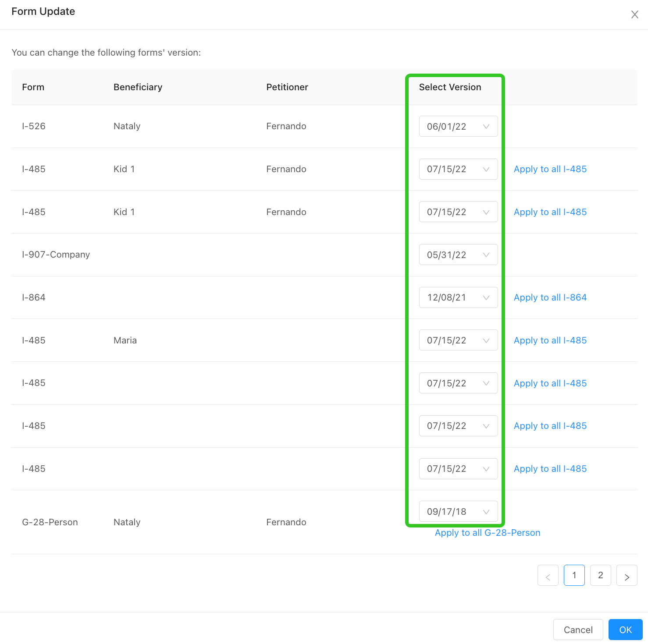Select the I-526 form cell

point(34,126)
